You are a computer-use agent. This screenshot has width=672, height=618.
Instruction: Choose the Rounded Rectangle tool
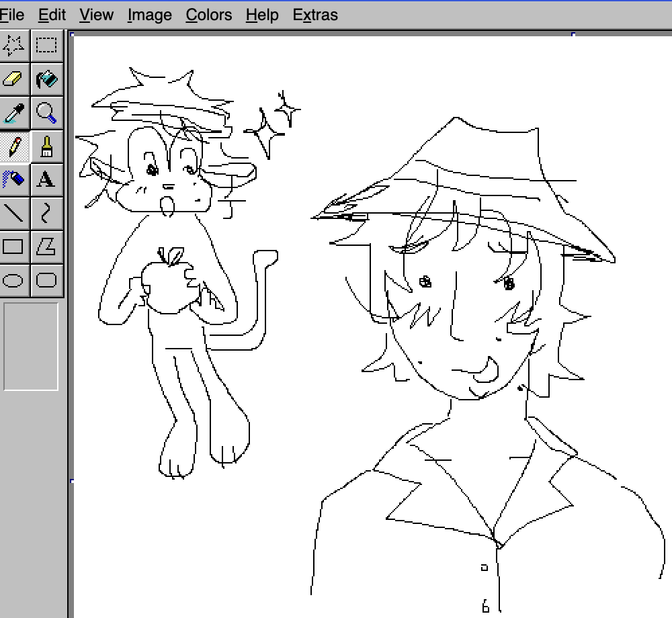pyautogui.click(x=47, y=281)
